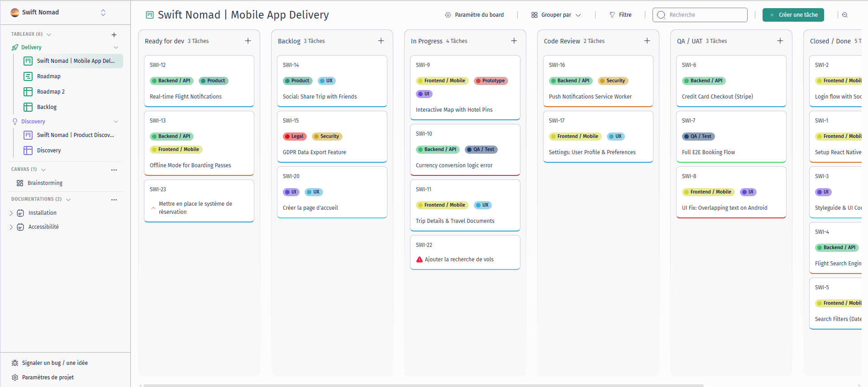Click the Créer une tâche button
Image resolution: width=868 pixels, height=387 pixels.
coord(793,15)
